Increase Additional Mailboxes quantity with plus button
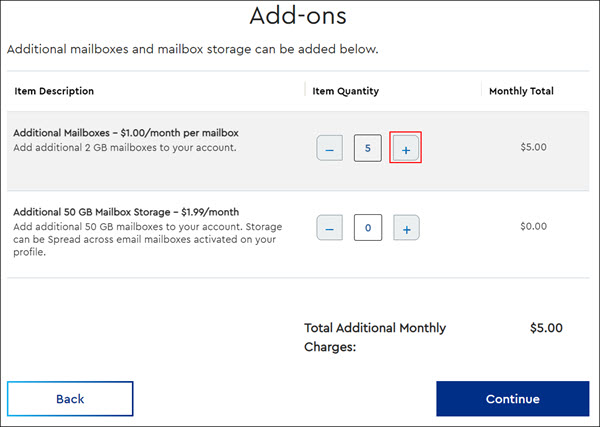Image resolution: width=600 pixels, height=427 pixels. [406, 148]
